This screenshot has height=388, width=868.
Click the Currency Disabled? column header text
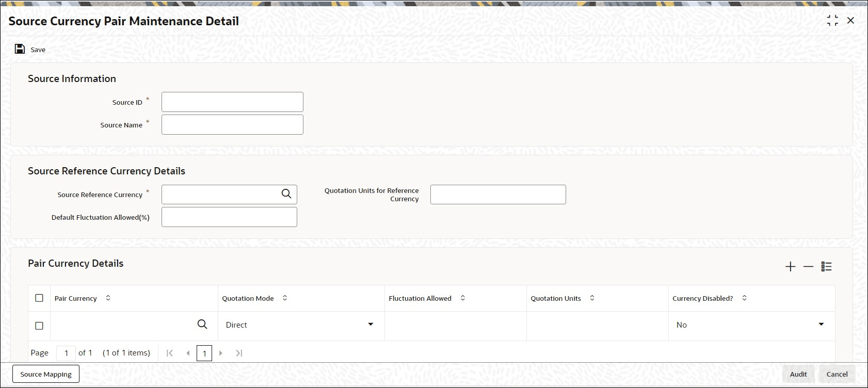pos(703,298)
